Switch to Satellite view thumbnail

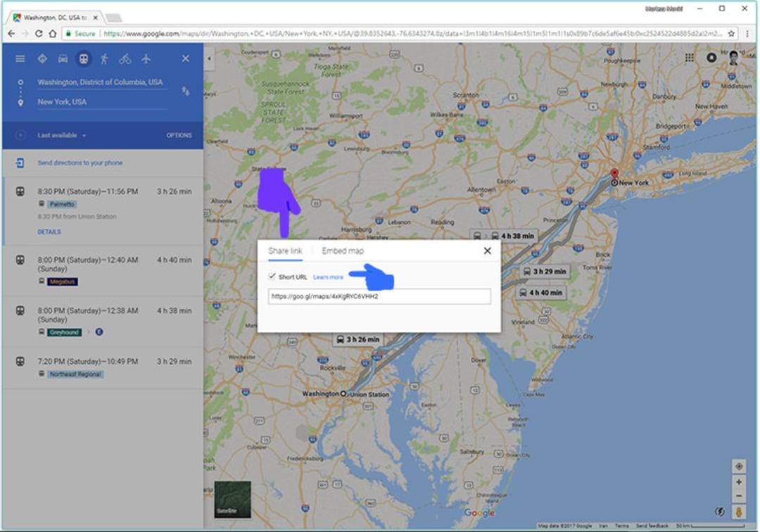pos(233,500)
